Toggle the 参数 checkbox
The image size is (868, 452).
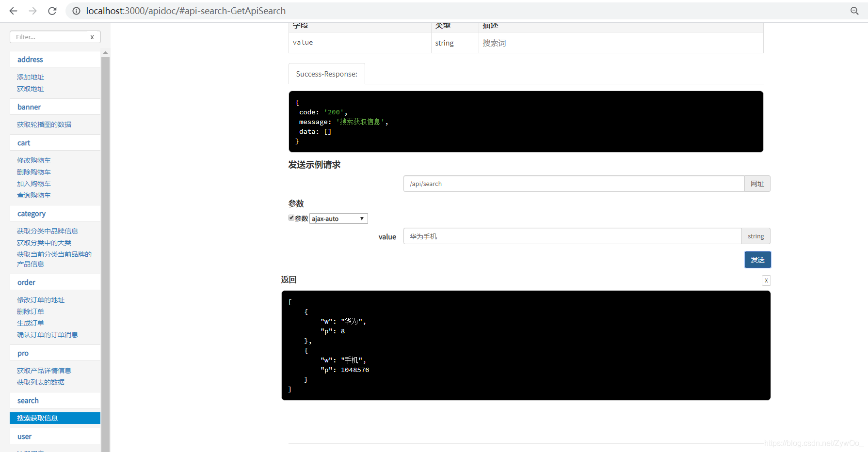point(291,218)
